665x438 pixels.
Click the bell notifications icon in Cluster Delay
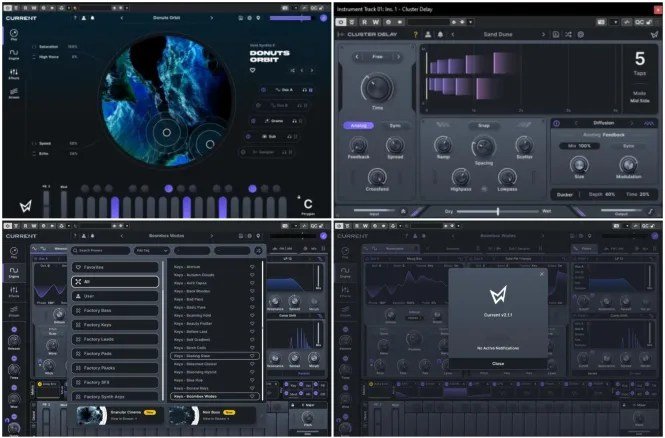[441, 35]
